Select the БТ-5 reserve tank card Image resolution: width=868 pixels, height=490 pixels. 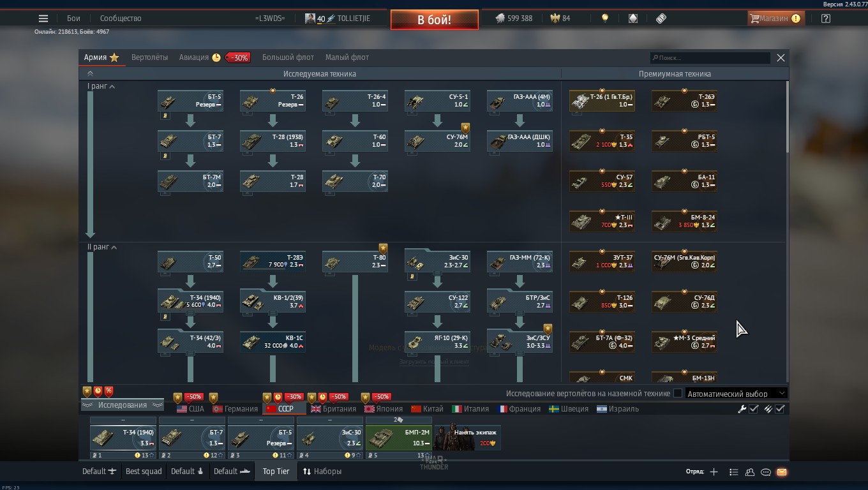[190, 101]
